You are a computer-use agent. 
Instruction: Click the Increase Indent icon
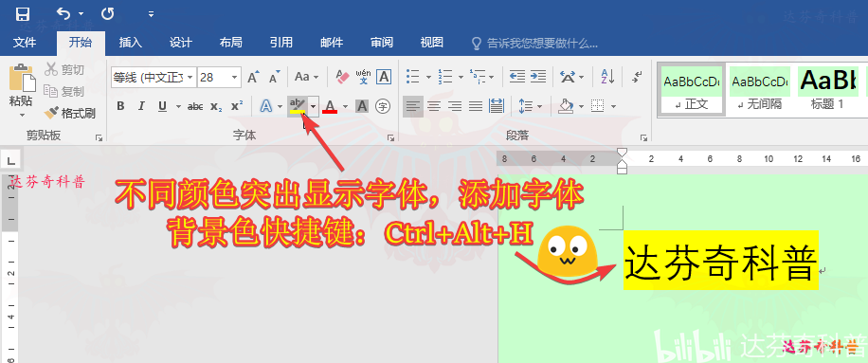click(x=537, y=77)
